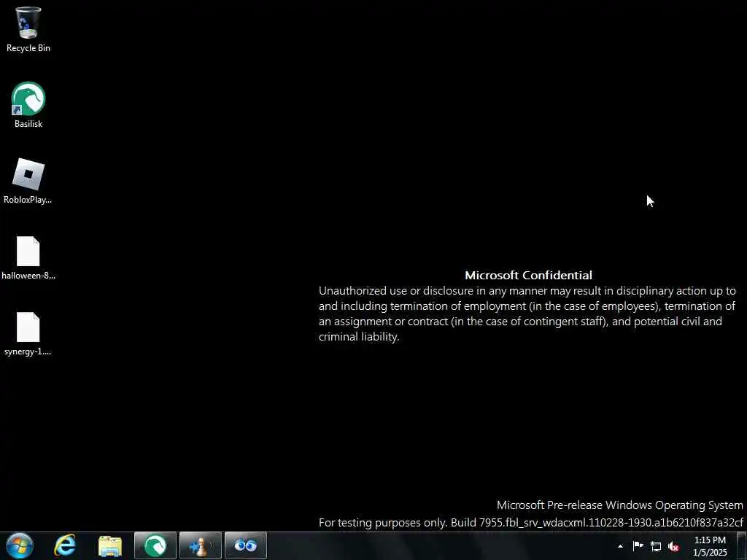Launch Internet Explorer from the taskbar
The image size is (747, 560).
[x=65, y=545]
